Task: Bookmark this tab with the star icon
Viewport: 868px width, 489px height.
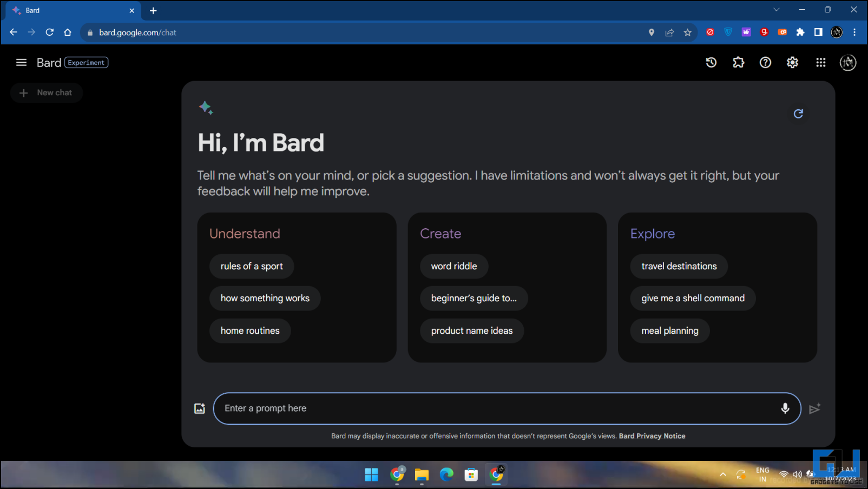Action: click(687, 32)
